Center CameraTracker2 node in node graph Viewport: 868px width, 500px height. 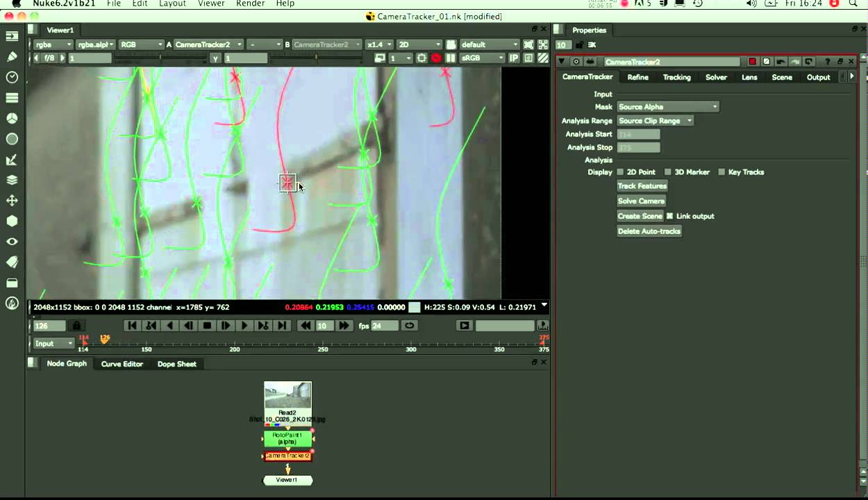576,62
